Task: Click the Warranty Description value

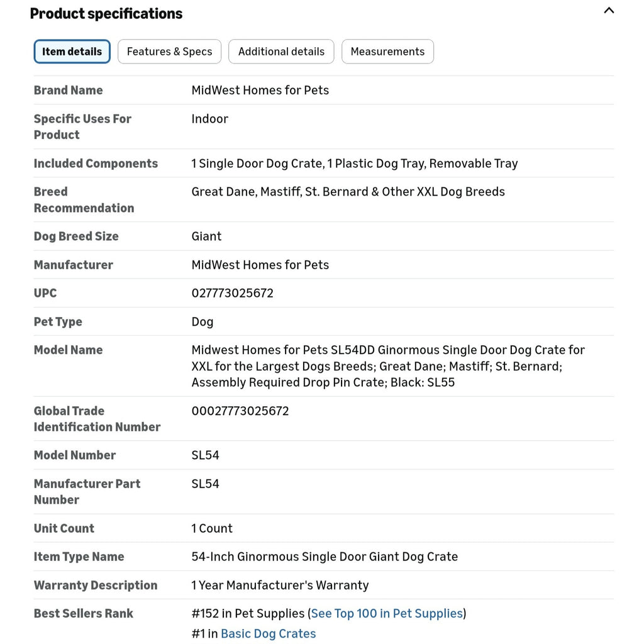Action: (280, 585)
